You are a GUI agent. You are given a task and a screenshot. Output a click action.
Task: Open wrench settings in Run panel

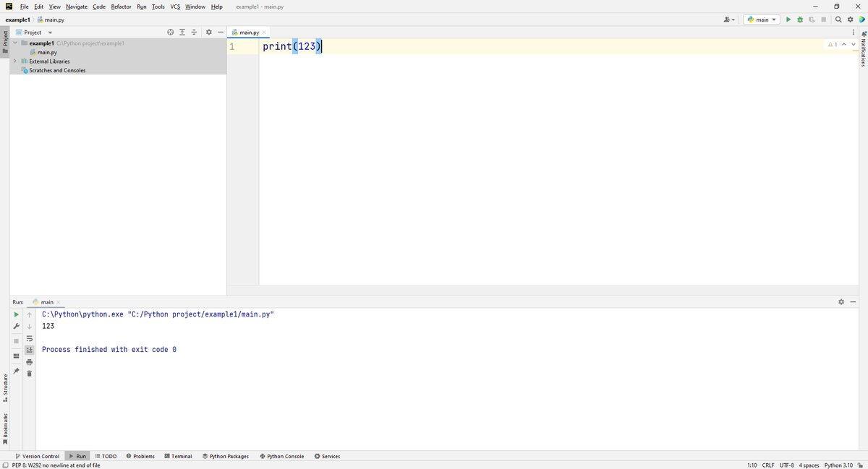[16, 327]
